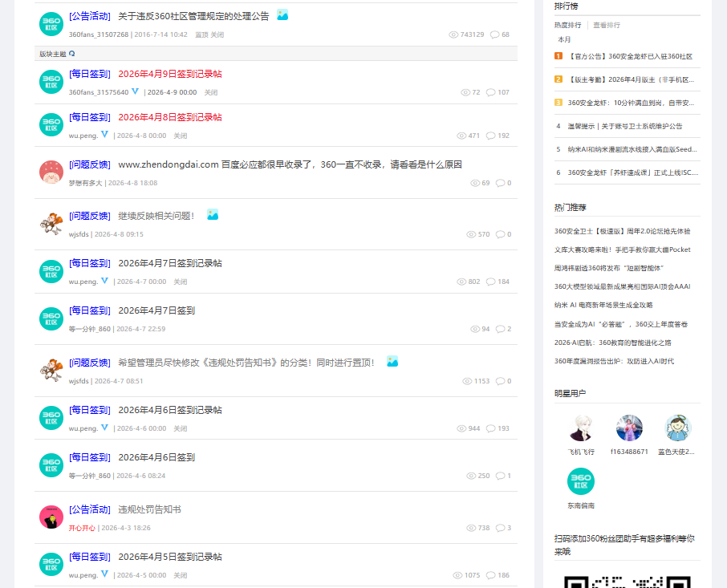Open ranked post 版主考勤 2026年4月版主

pos(631,79)
